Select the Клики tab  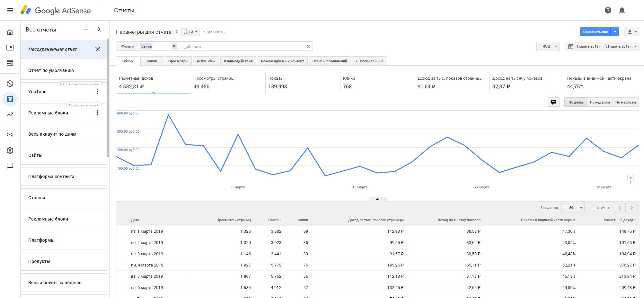(152, 61)
